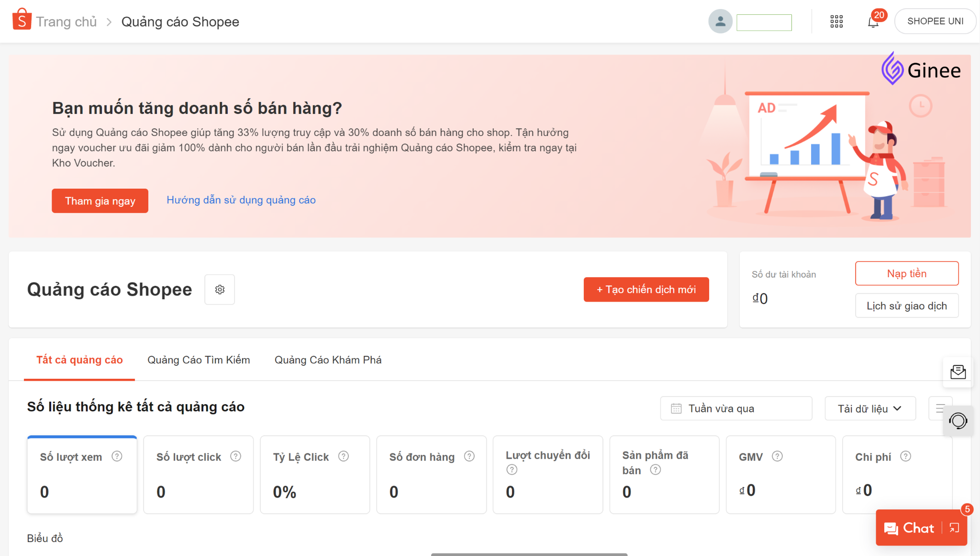980x556 pixels.
Task: Switch to Tất cả quảng cáo tab
Action: point(79,360)
